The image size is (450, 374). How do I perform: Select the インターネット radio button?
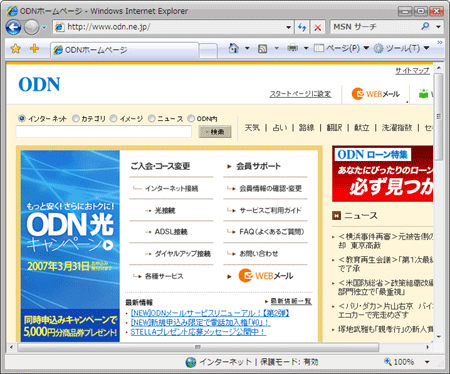22,118
